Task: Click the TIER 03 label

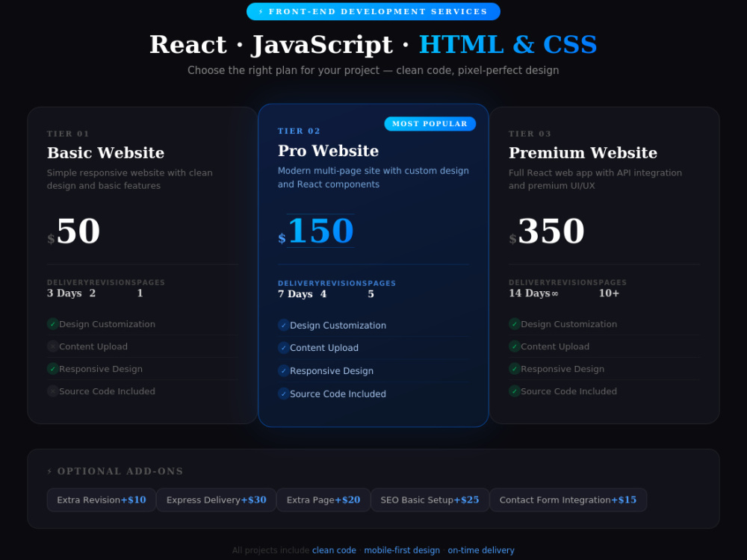Action: 530,134
